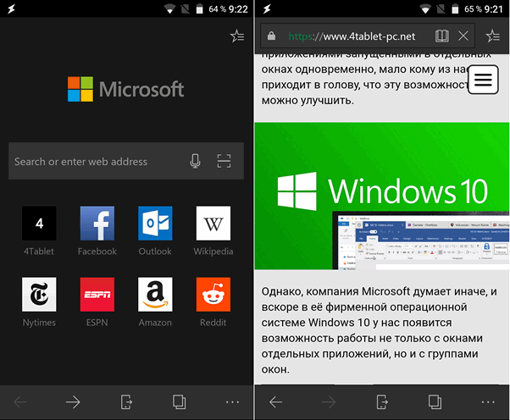The width and height of the screenshot is (510, 420).
Task: Tap the 9:22 clock in status bar
Action: (238, 9)
